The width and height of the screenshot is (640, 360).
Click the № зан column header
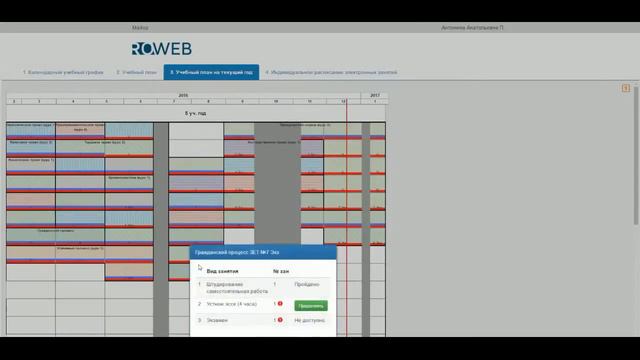click(x=281, y=271)
